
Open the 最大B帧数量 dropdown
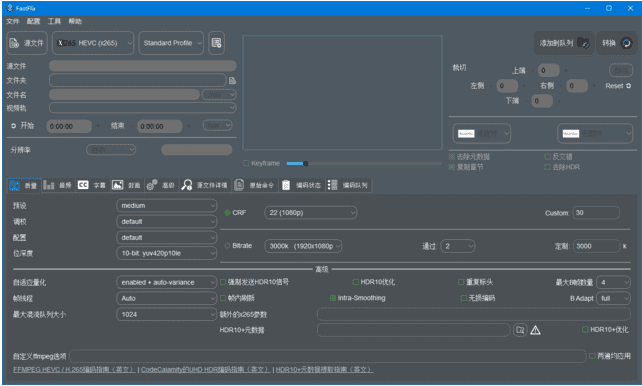[613, 282]
